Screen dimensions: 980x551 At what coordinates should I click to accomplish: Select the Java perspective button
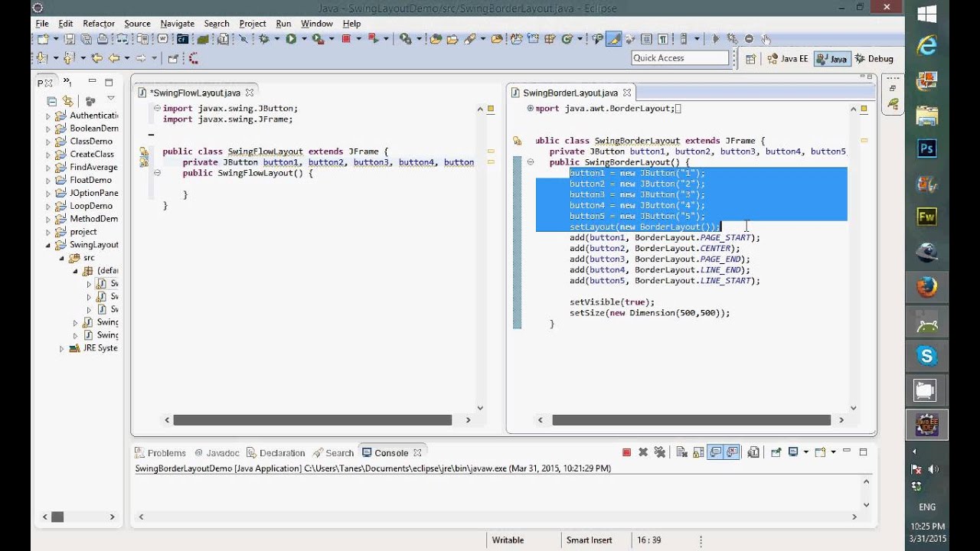tap(831, 59)
